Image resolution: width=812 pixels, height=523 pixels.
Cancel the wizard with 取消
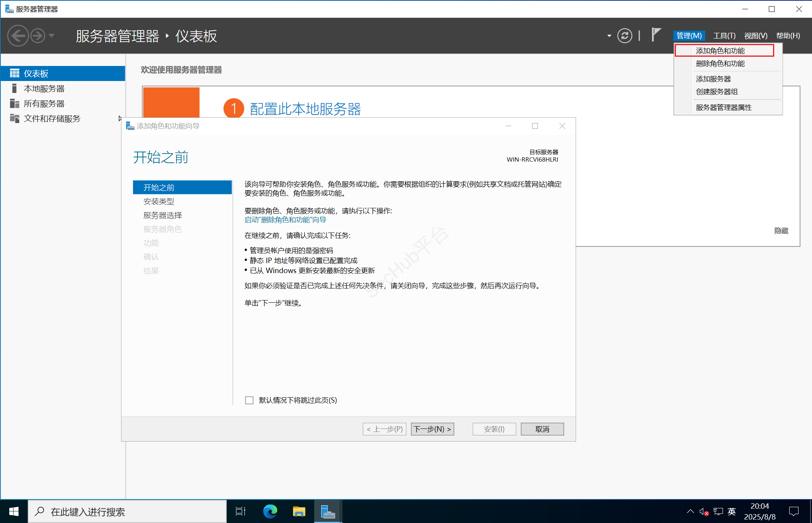pyautogui.click(x=542, y=429)
